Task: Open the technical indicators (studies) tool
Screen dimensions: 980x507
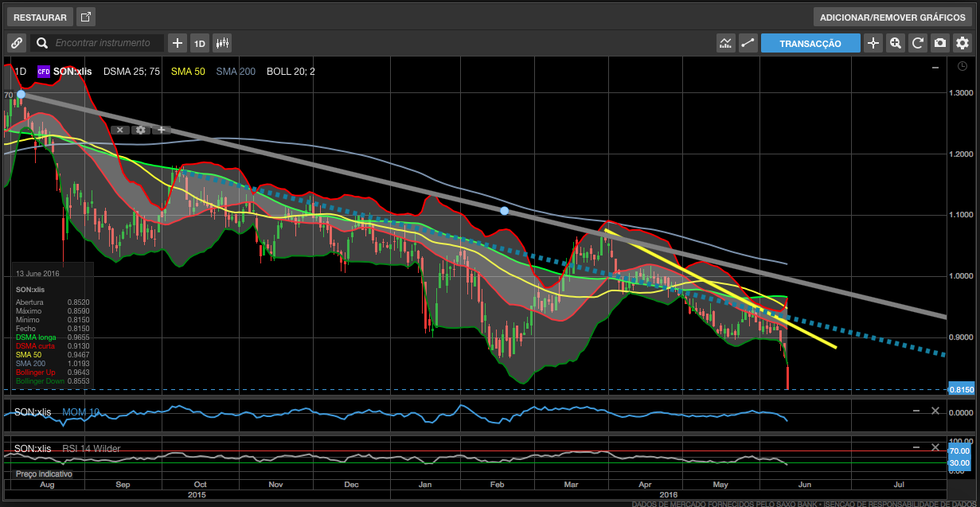Action: pos(725,43)
